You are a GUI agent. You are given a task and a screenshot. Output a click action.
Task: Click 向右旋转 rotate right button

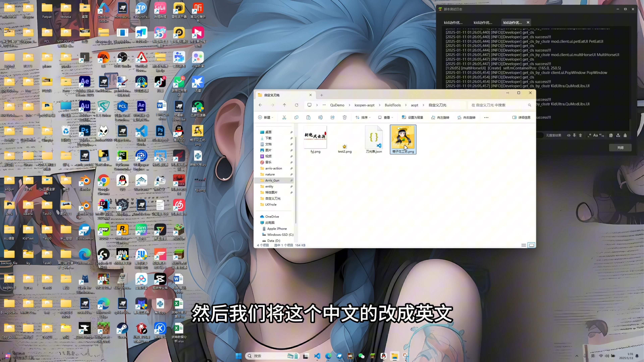pyautogui.click(x=466, y=117)
